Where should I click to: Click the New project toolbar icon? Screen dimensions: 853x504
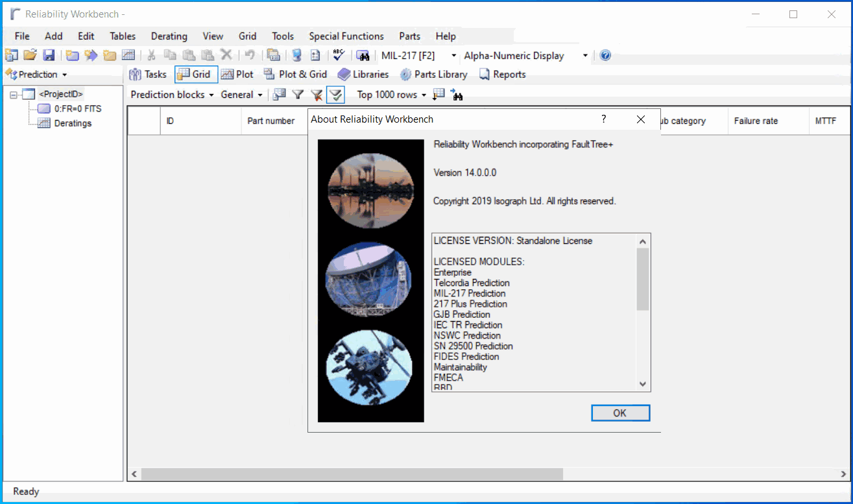[x=11, y=56]
